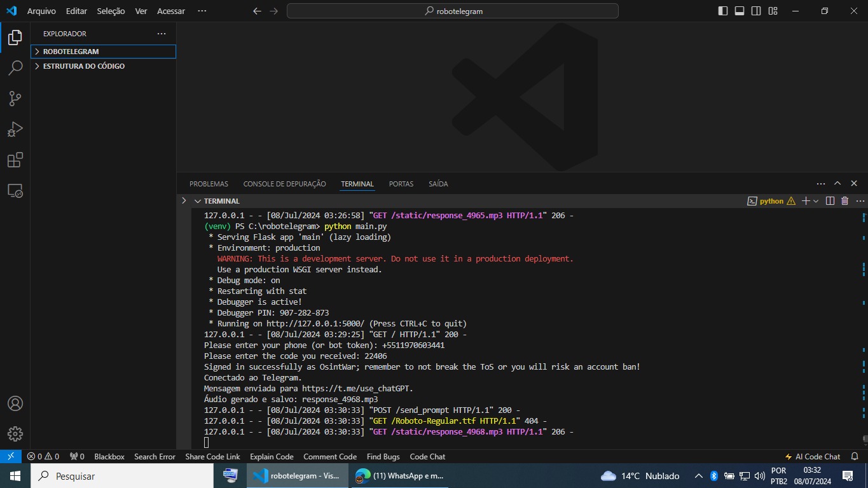Go forward with the navigation arrow
This screenshot has height=488, width=868.
[x=274, y=11]
